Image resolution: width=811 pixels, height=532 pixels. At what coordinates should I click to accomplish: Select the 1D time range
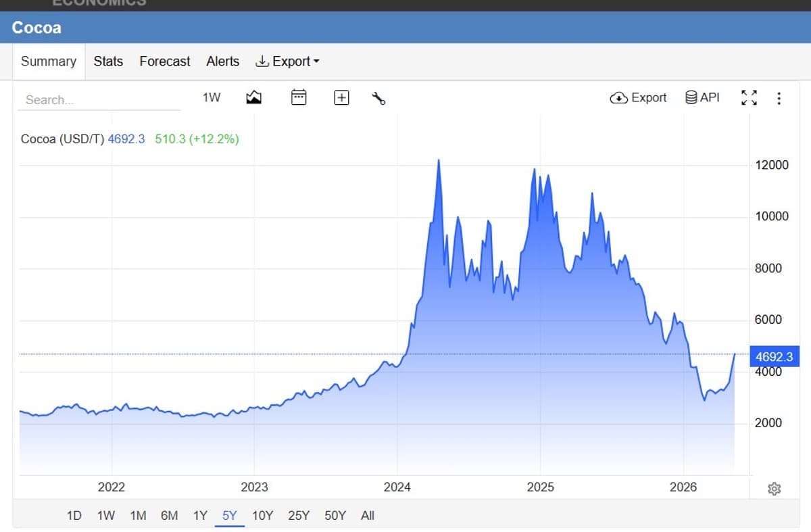74,516
